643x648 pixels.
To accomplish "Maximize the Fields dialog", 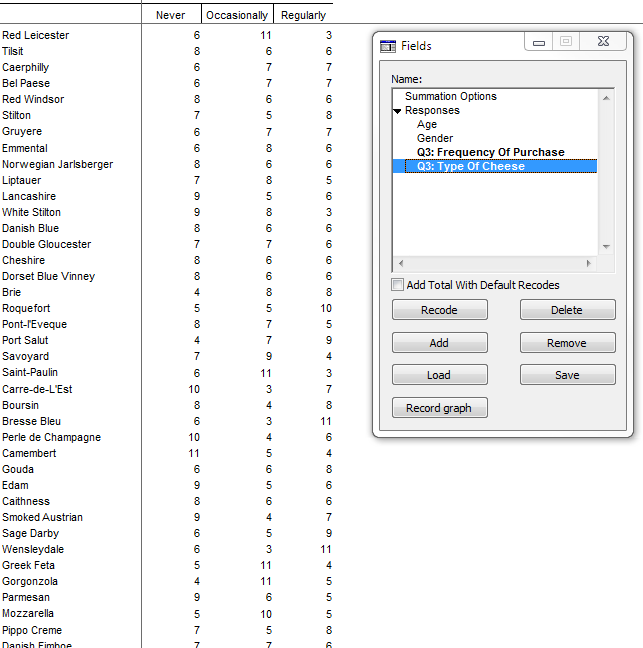I will 566,43.
